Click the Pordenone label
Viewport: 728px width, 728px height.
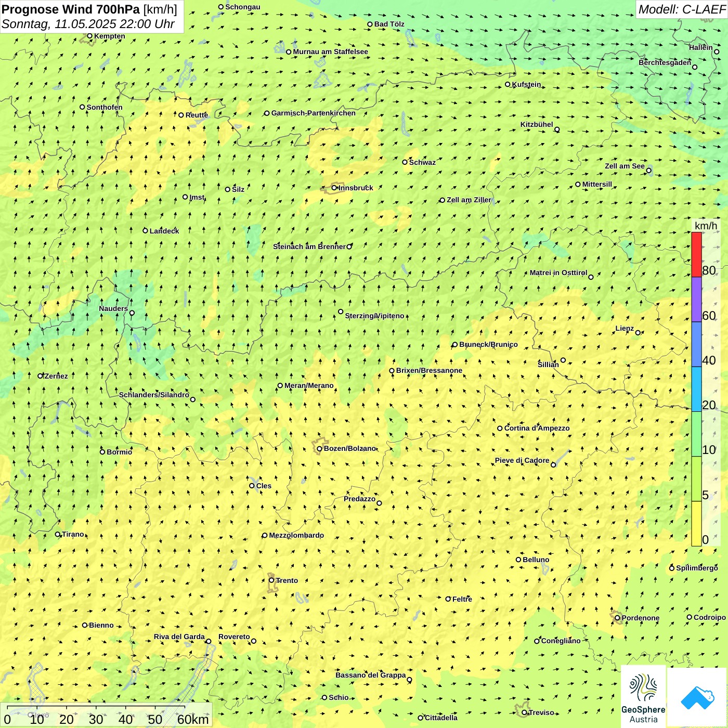[x=640, y=618]
